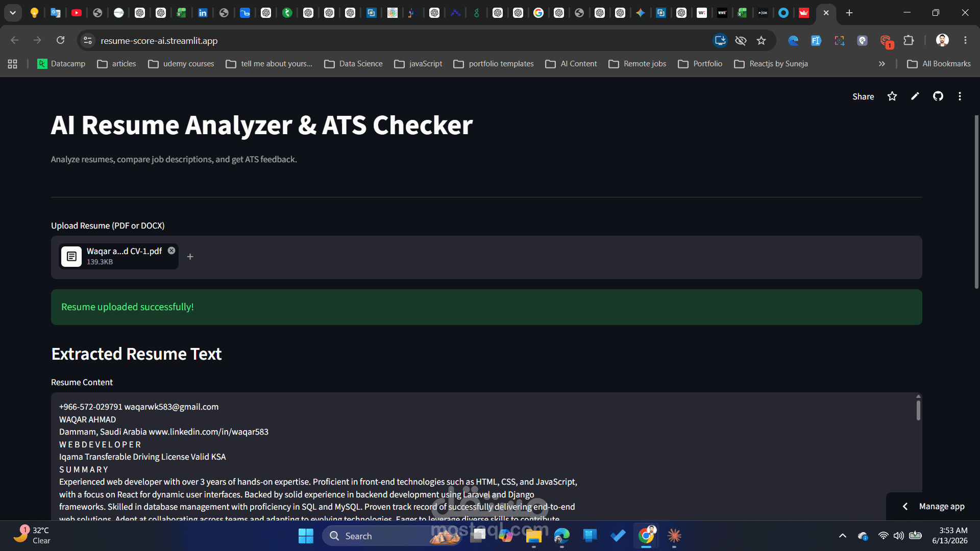Open the portfolio templates bookmark folder

tap(494, 64)
